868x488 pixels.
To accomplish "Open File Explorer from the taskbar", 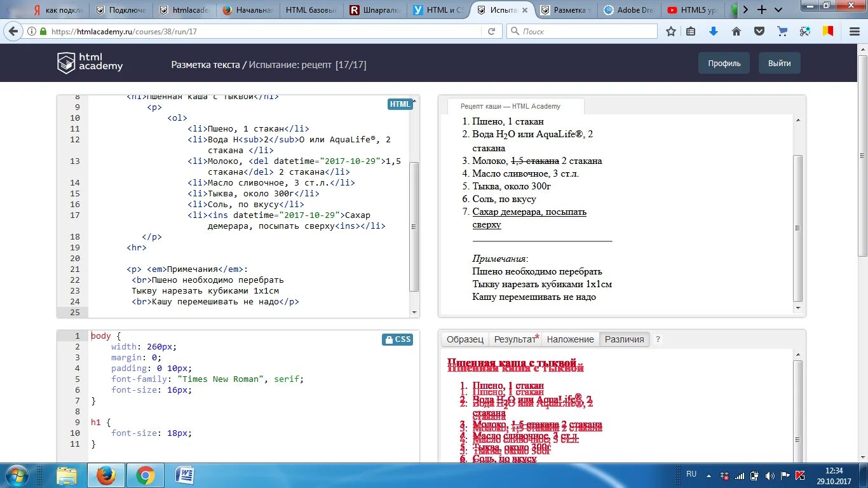I will pyautogui.click(x=67, y=475).
